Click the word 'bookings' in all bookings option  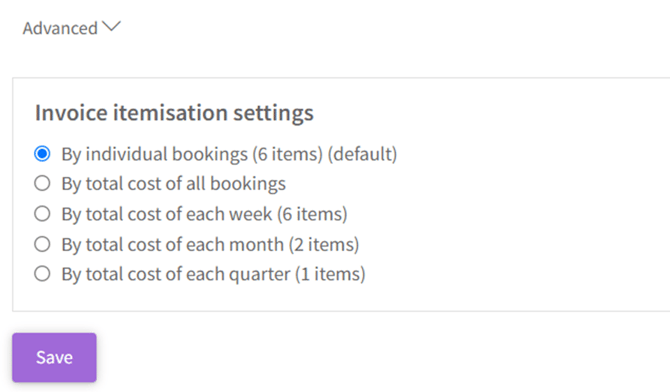pyautogui.click(x=248, y=184)
